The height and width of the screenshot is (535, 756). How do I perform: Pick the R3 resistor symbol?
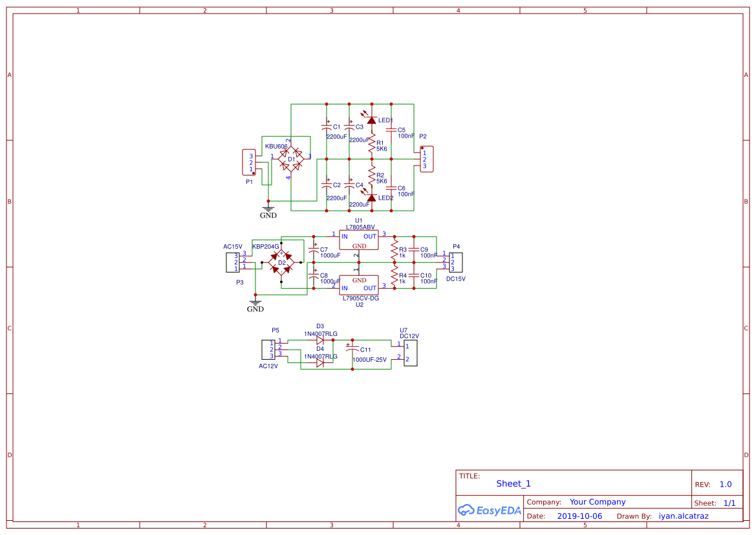tap(394, 249)
